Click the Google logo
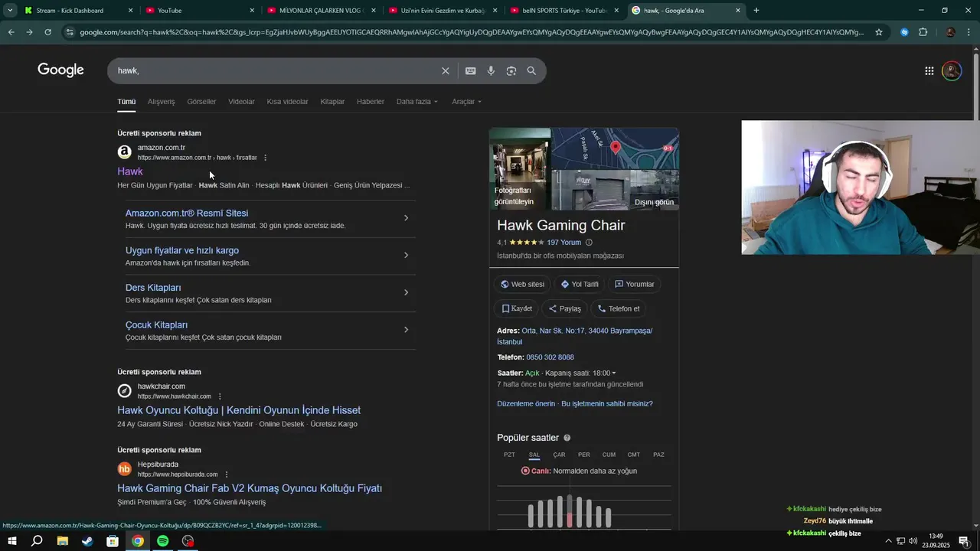Screen dimensions: 980x551 (60, 70)
